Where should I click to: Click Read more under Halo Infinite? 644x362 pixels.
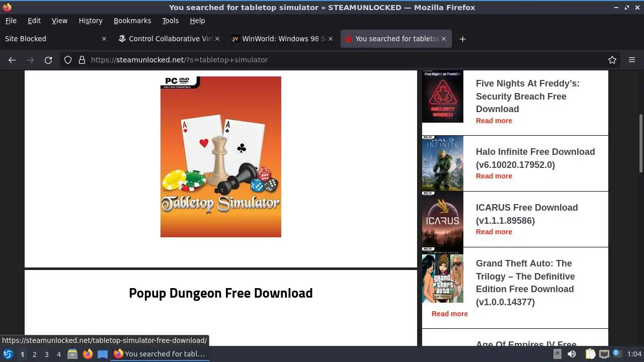click(x=494, y=176)
